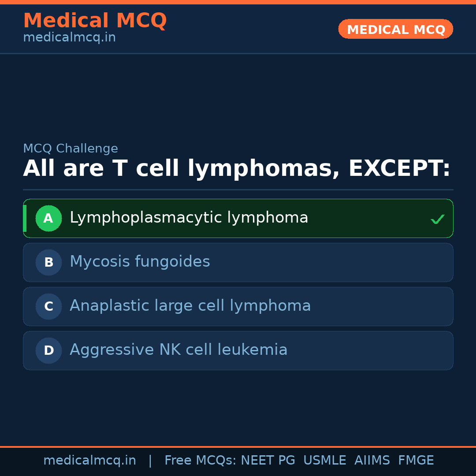Click the green checkmark on option A
Viewport: 476px width, 476px height.
437,219
